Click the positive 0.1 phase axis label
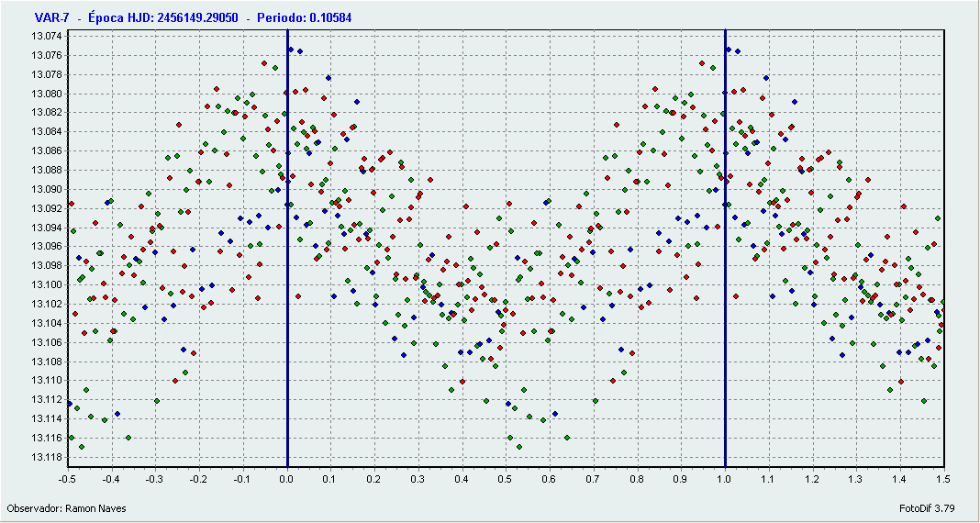The width and height of the screenshot is (980, 523). point(330,479)
